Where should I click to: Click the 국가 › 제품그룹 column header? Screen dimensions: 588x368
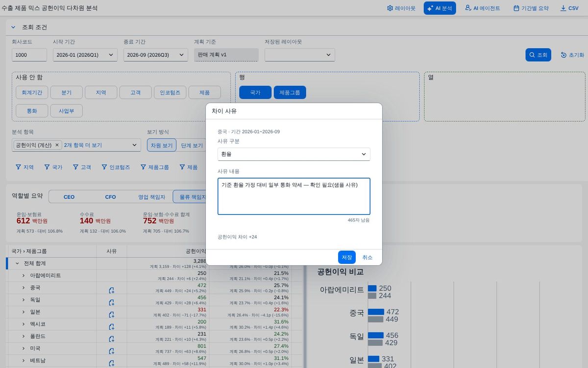click(51, 251)
